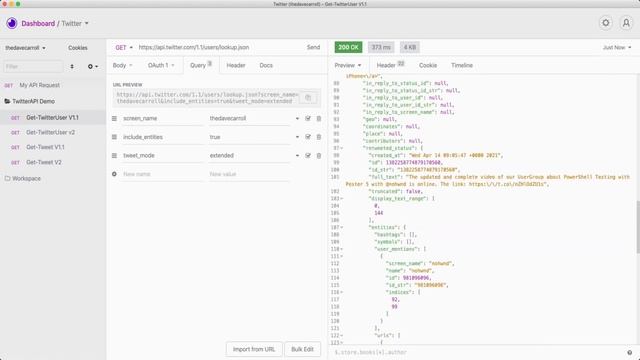
Task: Open the Just Now history dropdown
Action: point(617,47)
